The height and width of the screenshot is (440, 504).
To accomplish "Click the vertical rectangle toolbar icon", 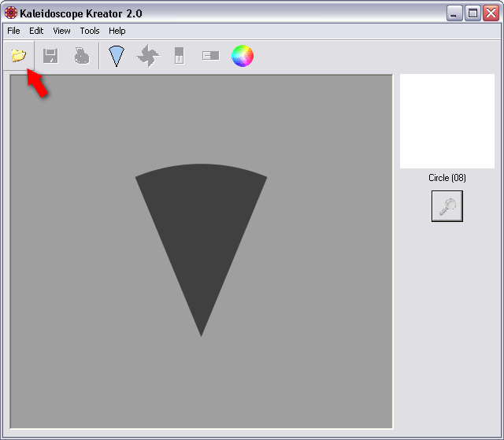I will (x=180, y=56).
